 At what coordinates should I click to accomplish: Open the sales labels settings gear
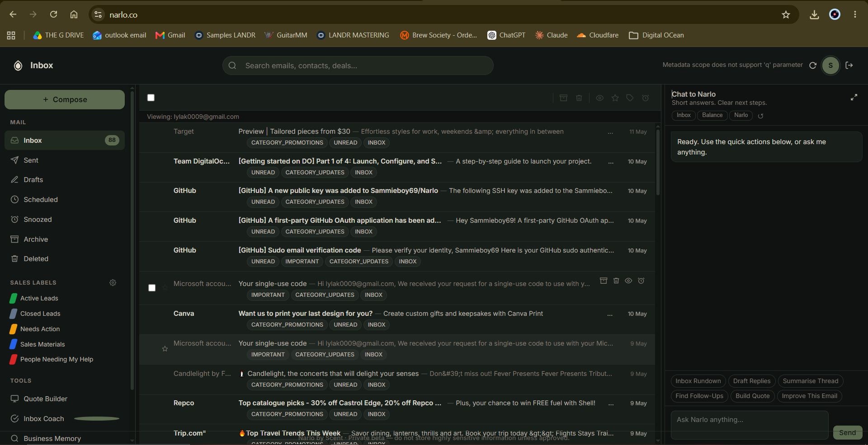(113, 283)
